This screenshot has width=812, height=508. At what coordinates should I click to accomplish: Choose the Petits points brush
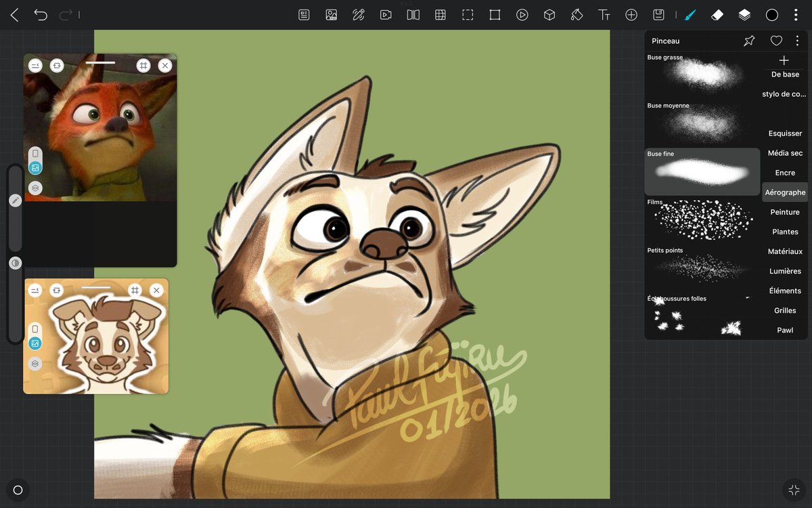(x=703, y=268)
